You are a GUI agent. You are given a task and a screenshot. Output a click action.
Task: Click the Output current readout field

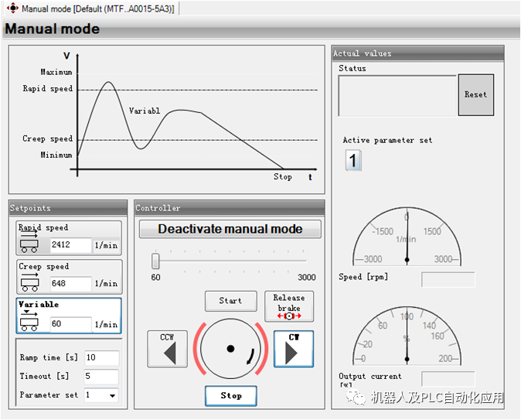coord(448,379)
